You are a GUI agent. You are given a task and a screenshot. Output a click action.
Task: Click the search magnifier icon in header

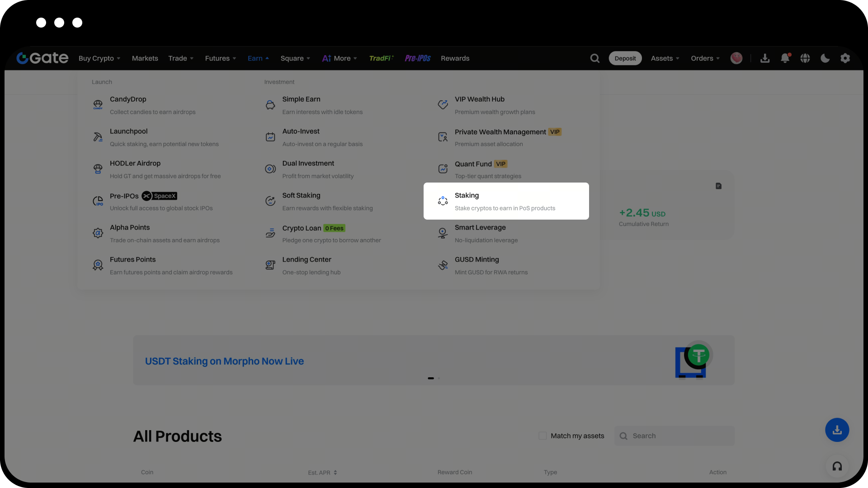tap(595, 58)
